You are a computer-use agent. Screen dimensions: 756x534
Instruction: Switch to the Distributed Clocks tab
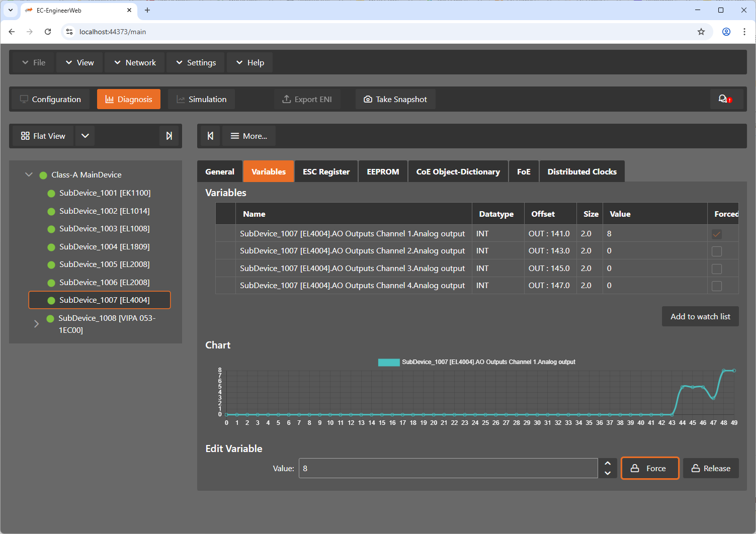tap(582, 171)
